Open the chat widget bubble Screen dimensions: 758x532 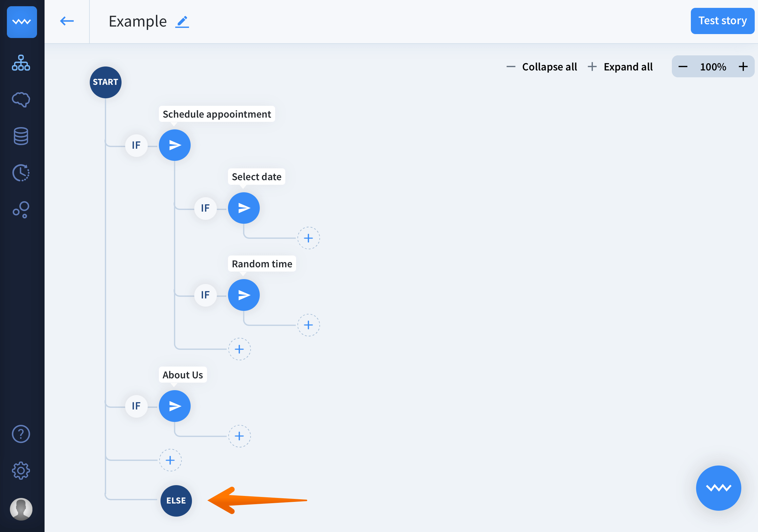(718, 488)
